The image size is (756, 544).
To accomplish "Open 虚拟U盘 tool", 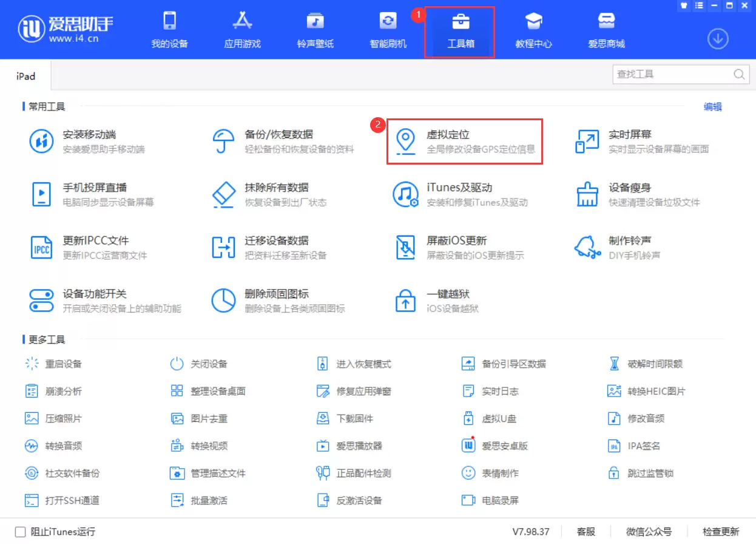I will pyautogui.click(x=489, y=418).
